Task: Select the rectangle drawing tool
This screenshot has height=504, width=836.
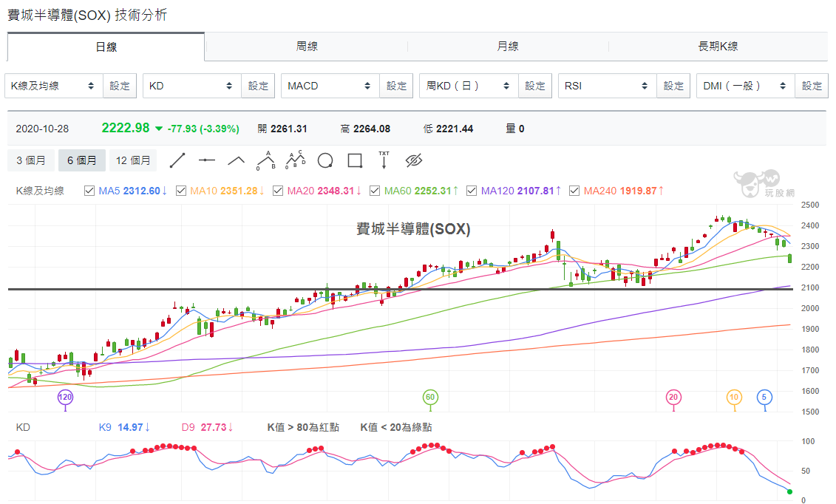Action: [x=355, y=160]
